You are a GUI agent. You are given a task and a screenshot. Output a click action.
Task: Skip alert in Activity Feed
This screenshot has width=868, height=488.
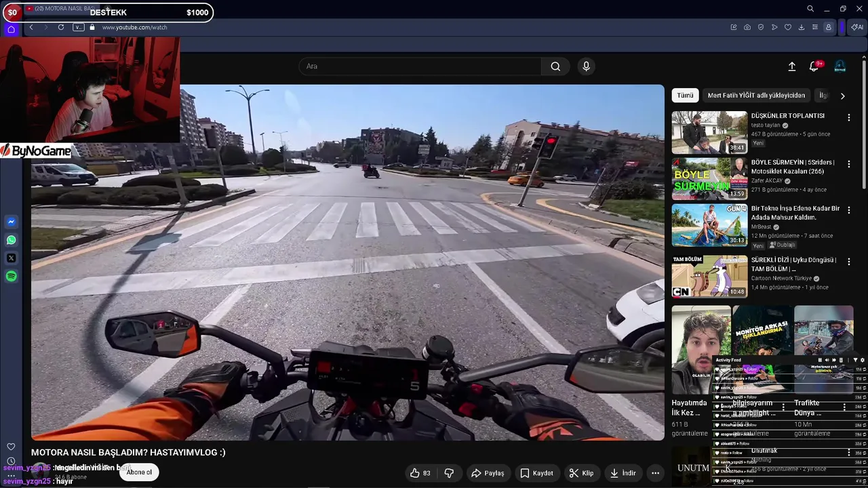pyautogui.click(x=834, y=361)
